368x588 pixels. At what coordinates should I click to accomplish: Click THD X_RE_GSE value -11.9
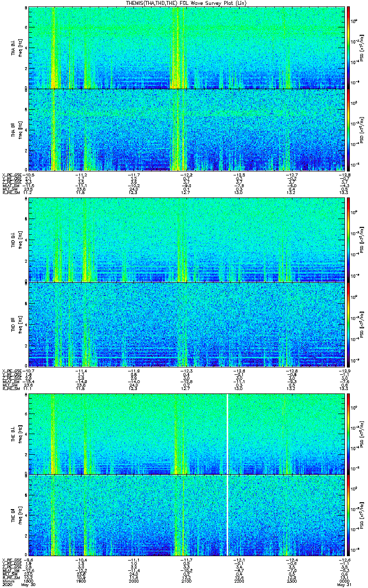tap(133, 370)
